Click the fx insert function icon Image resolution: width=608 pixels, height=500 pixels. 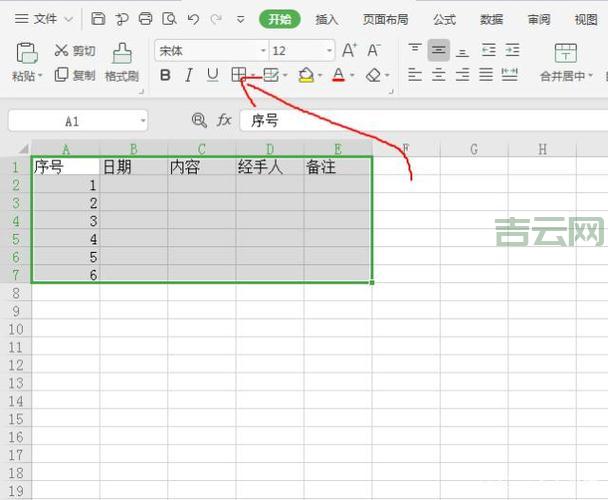224,120
